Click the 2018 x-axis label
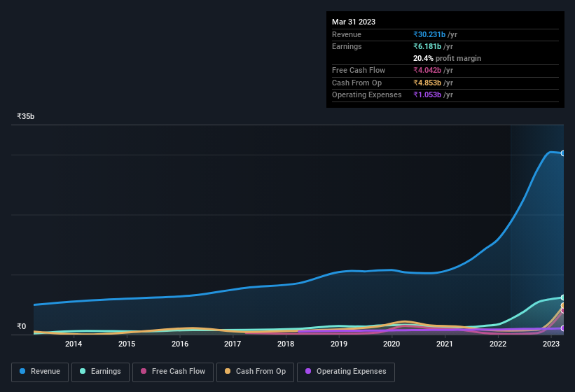 tap(286, 344)
